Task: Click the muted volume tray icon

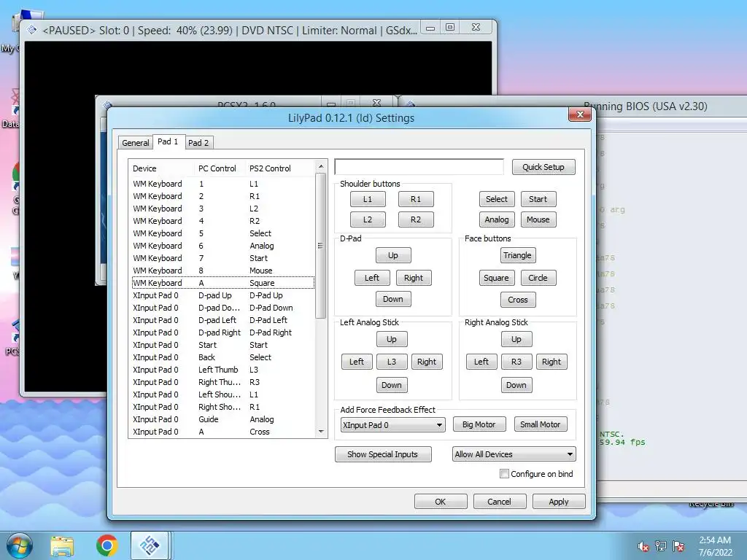Action: 643,546
